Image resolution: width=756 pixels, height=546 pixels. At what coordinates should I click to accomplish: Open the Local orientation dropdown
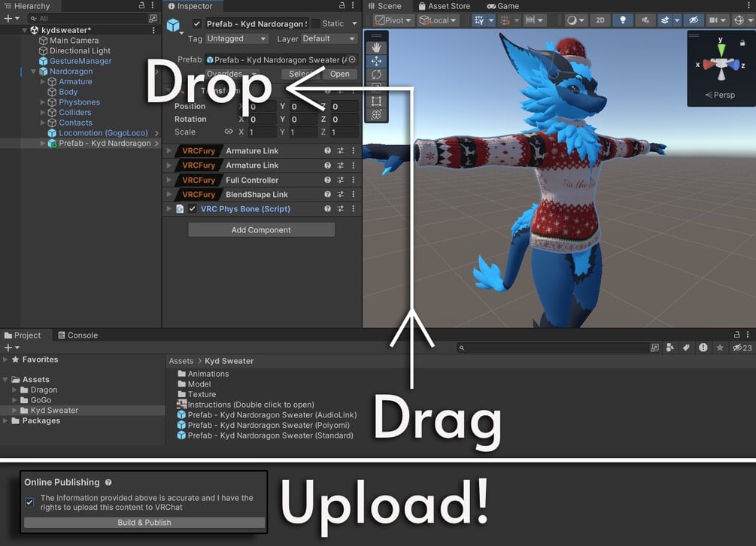438,20
